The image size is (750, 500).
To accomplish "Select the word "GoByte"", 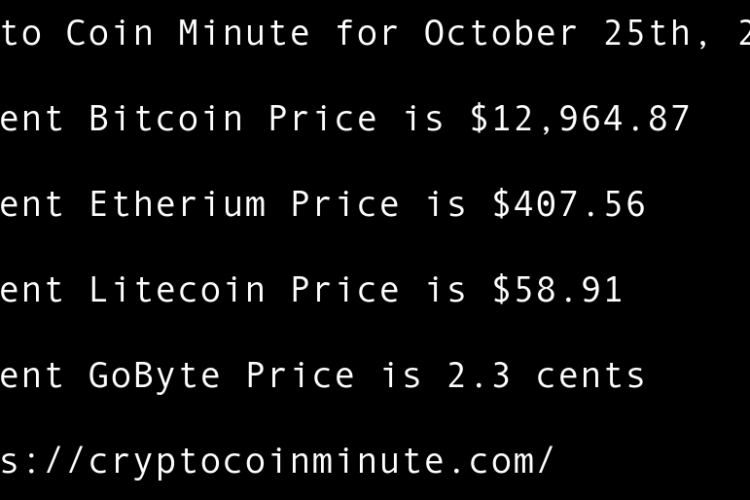I will pyautogui.click(x=155, y=376).
